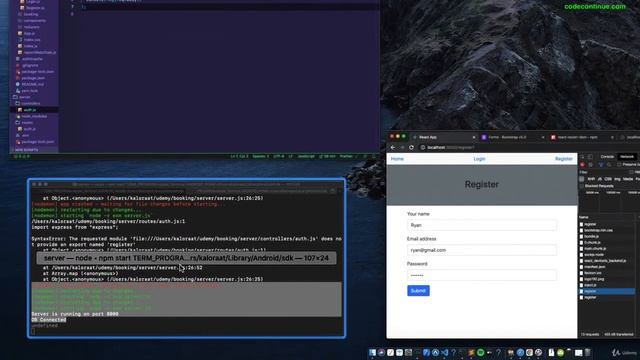Screen dimensions: 640x360
Task: Open index.js in the editor file tree
Action: (x=30, y=46)
